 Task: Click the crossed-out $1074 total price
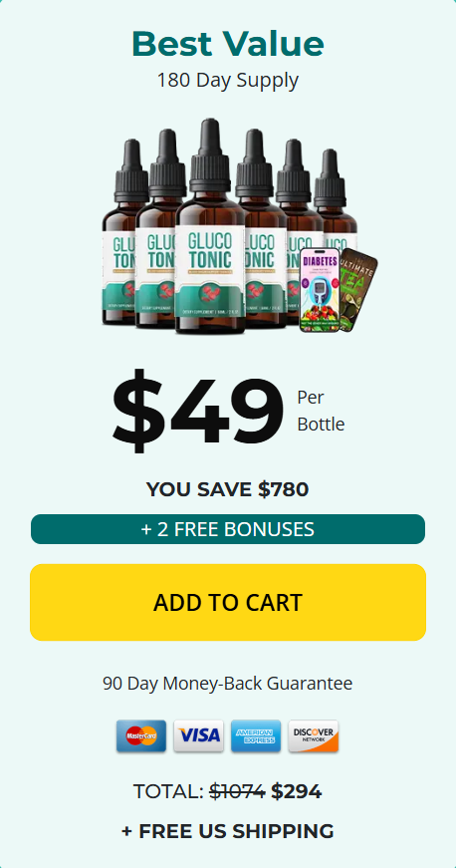point(237,791)
